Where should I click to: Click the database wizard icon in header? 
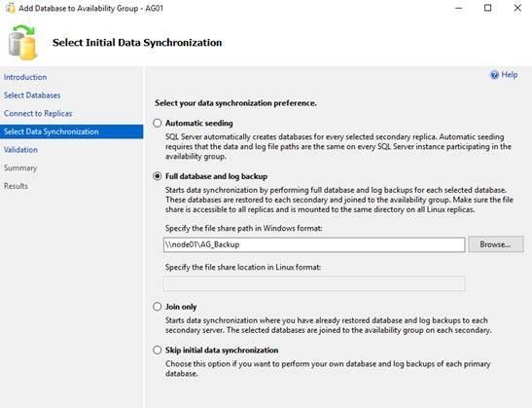click(22, 43)
